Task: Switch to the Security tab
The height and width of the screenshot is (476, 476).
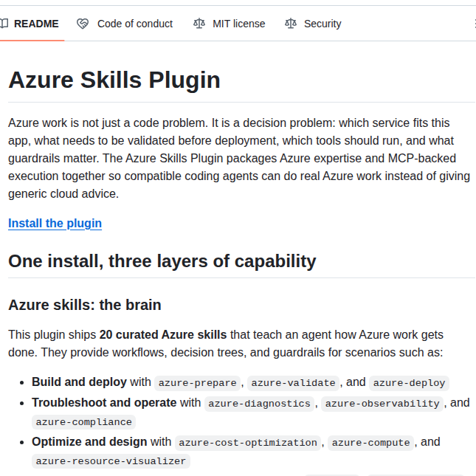Action: pyautogui.click(x=313, y=24)
